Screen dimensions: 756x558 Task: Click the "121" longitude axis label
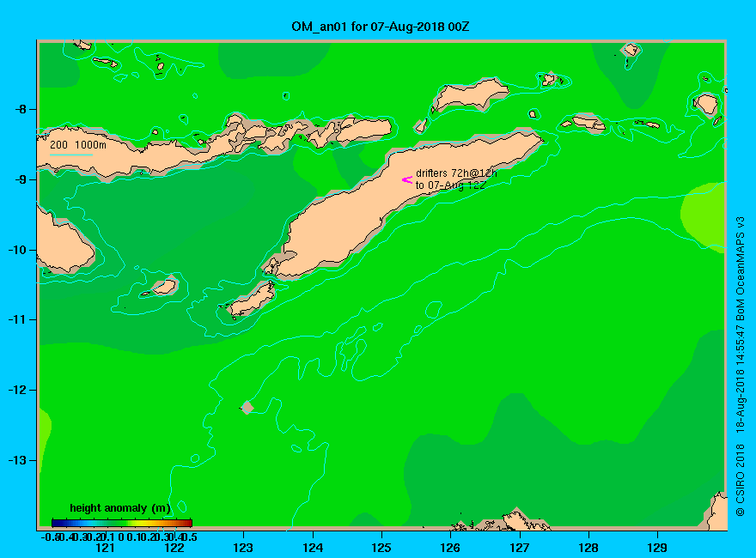click(105, 548)
